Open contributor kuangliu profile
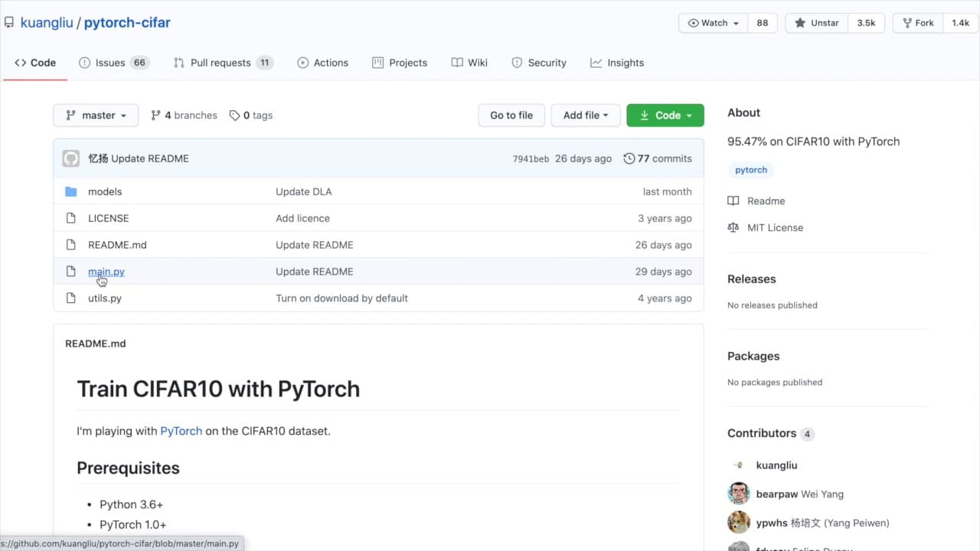980x551 pixels. click(776, 465)
